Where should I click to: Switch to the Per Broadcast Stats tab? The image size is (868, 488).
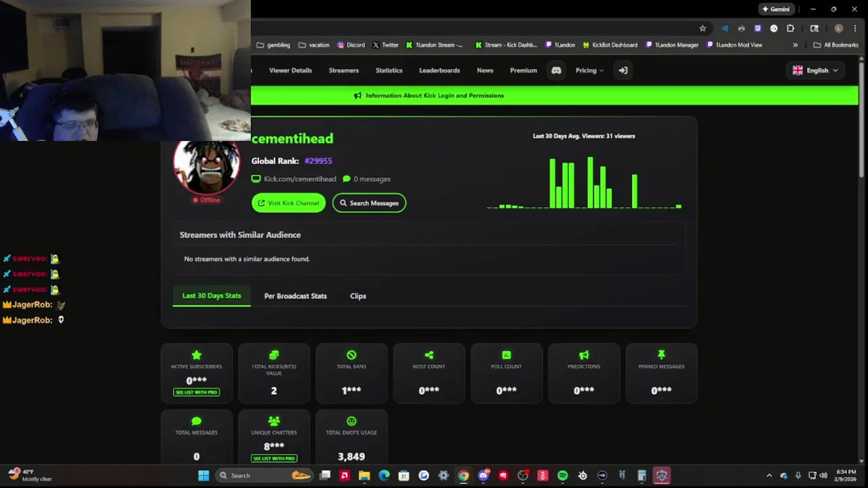296,296
